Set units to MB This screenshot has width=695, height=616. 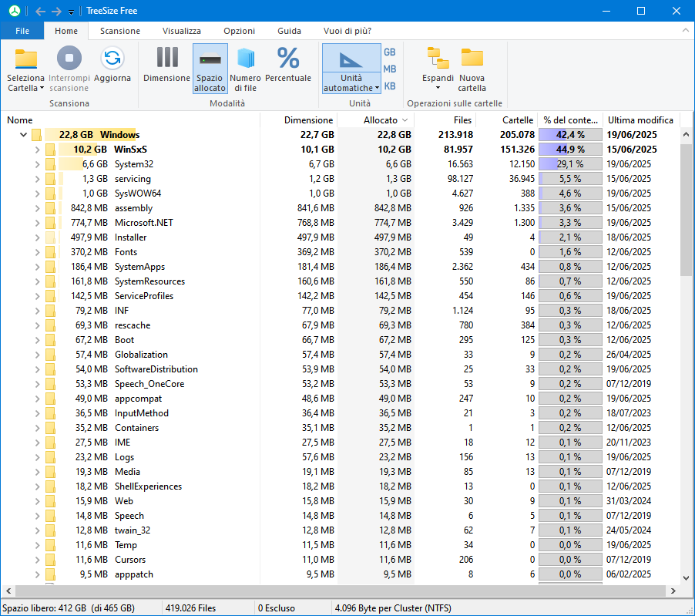tap(390, 69)
